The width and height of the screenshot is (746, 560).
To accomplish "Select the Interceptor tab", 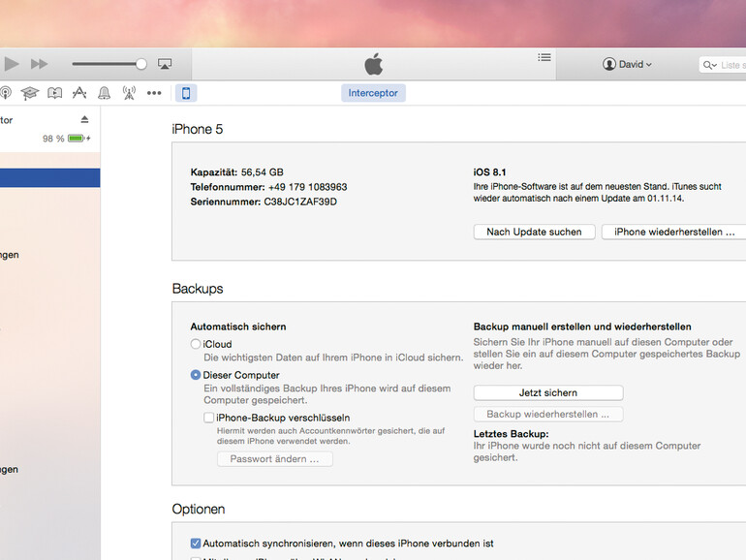I will (x=373, y=93).
